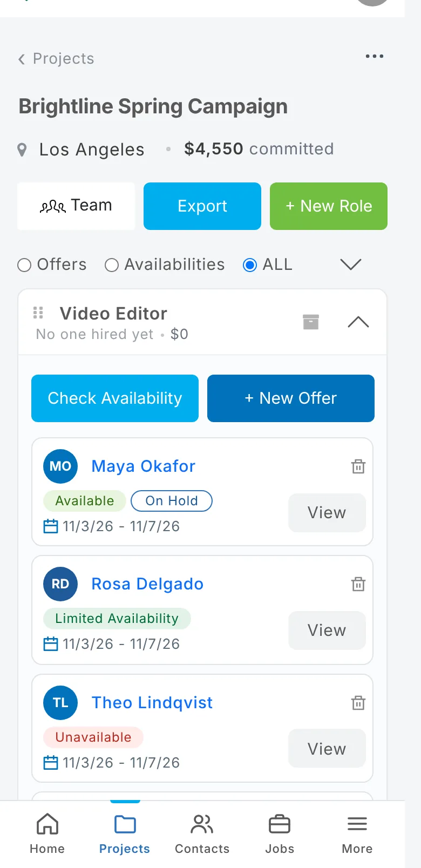The width and height of the screenshot is (421, 868).
Task: Click the No one hired yet text
Action: pyautogui.click(x=94, y=335)
